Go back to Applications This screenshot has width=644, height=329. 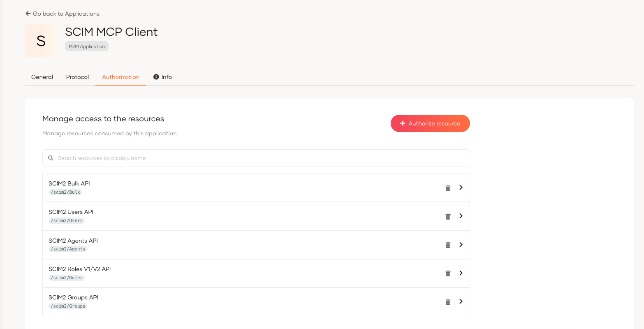point(63,14)
